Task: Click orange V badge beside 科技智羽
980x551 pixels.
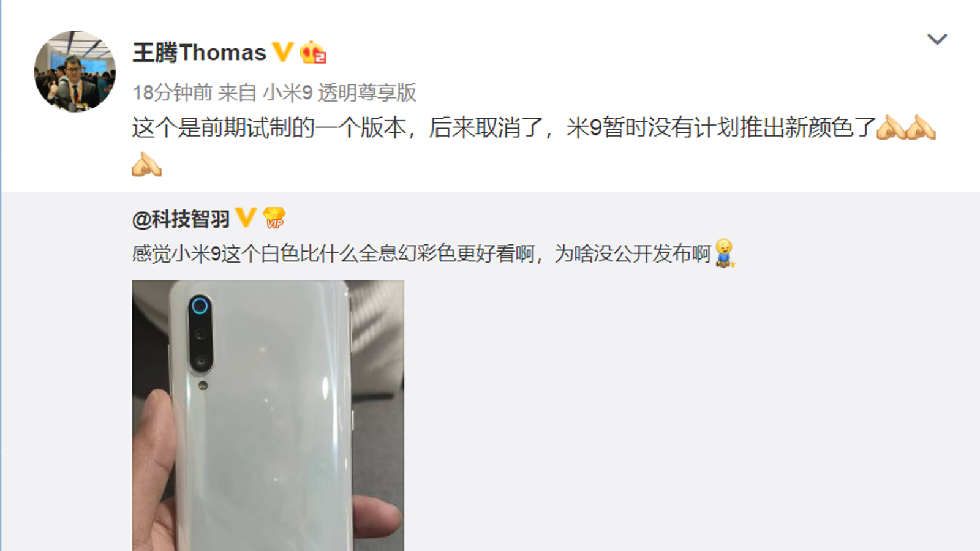Action: click(x=246, y=217)
